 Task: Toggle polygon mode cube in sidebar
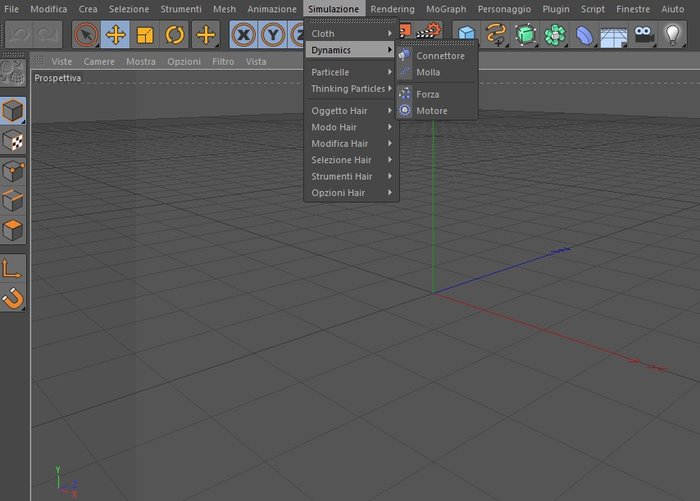13,230
